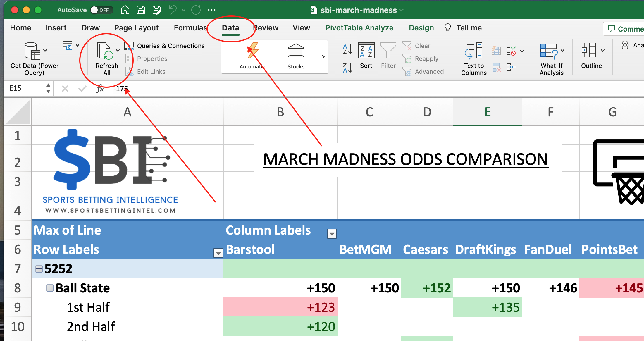Open the Column Labels filter dropdown
Image resolution: width=644 pixels, height=341 pixels.
(x=332, y=234)
